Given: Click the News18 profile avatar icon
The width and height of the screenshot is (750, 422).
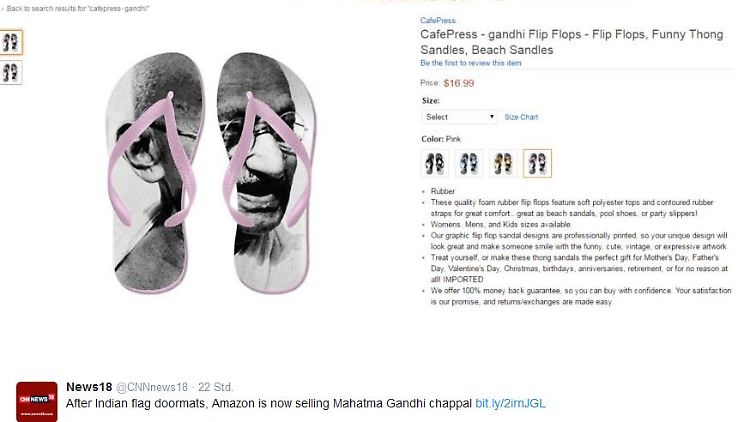Looking at the screenshot, I should [36, 400].
